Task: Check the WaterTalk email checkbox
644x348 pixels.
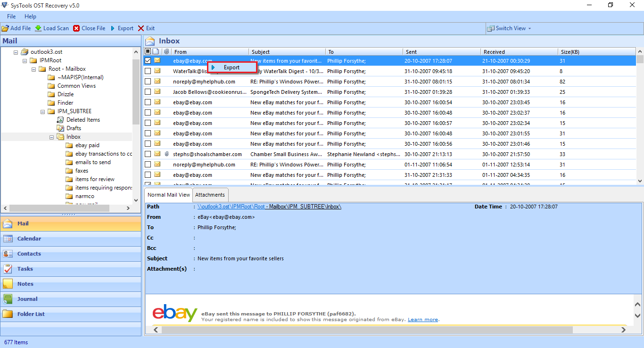Action: (x=148, y=71)
